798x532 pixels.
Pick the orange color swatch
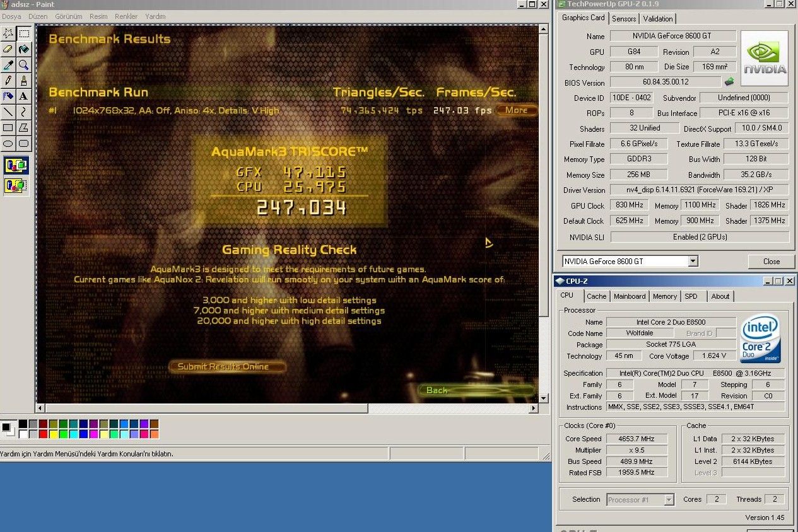pos(154,434)
